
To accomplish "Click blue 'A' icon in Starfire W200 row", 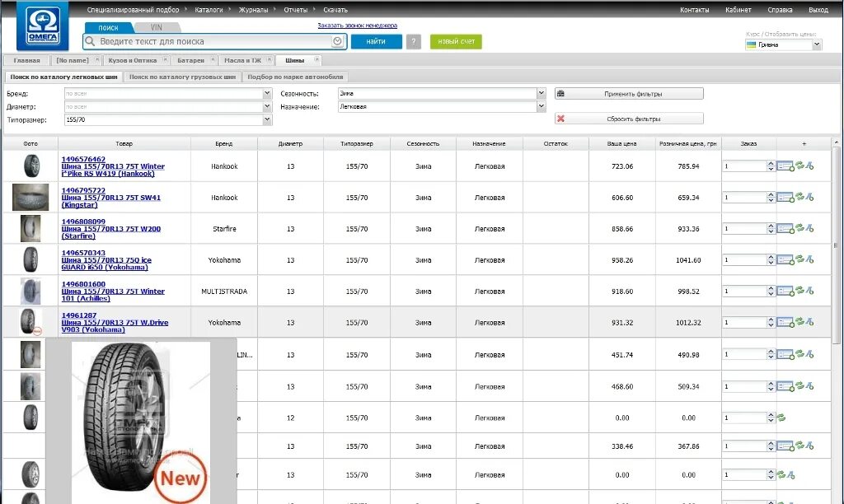I will pyautogui.click(x=809, y=229).
